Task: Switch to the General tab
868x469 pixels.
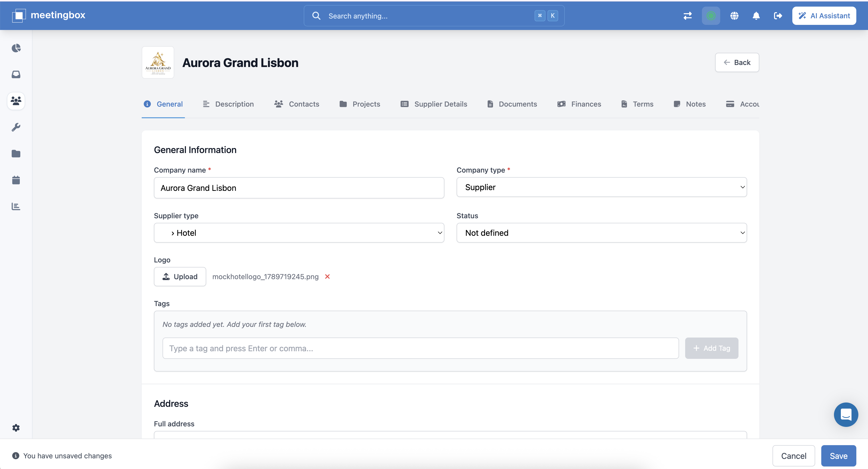Action: (x=163, y=104)
